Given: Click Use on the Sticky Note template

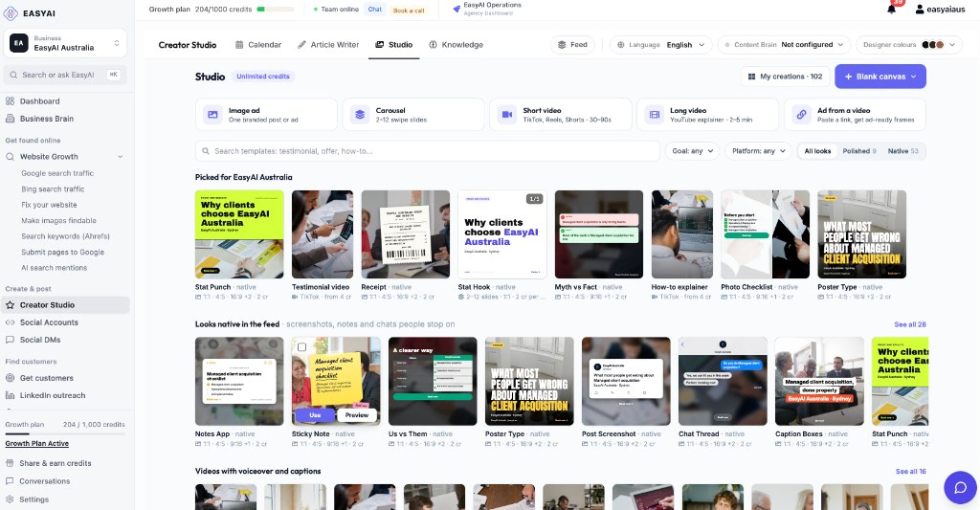Looking at the screenshot, I should [x=315, y=415].
